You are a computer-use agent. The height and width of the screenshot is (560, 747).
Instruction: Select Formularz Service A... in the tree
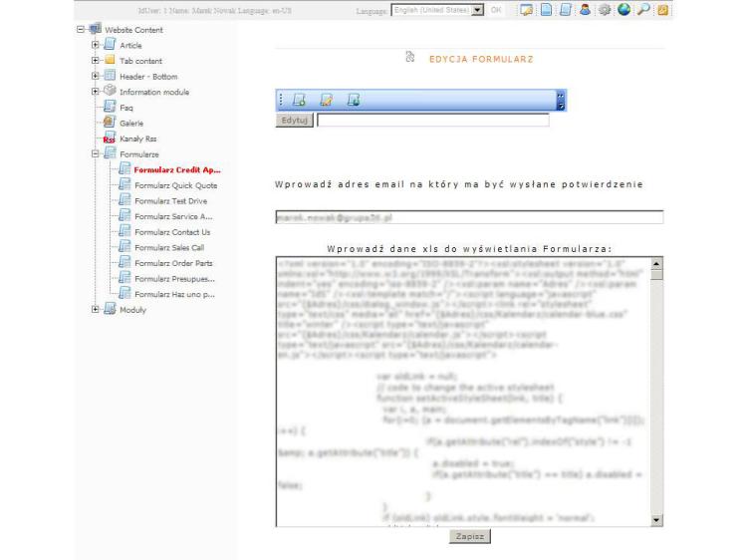173,216
